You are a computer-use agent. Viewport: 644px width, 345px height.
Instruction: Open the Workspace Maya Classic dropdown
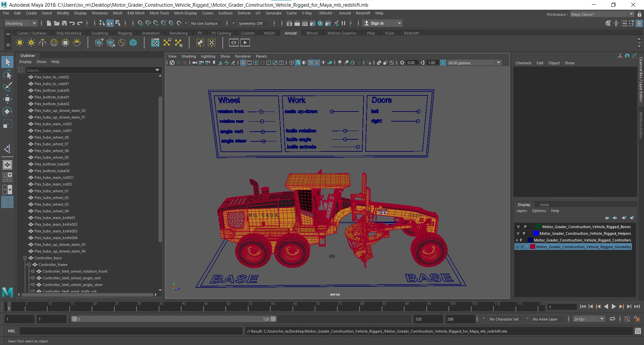(x=602, y=14)
